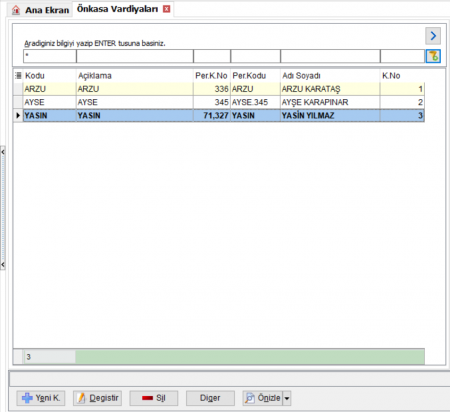This screenshot has width=450, height=412.
Task: Close the Önkasa Vardiyaları tab
Action: tap(166, 9)
